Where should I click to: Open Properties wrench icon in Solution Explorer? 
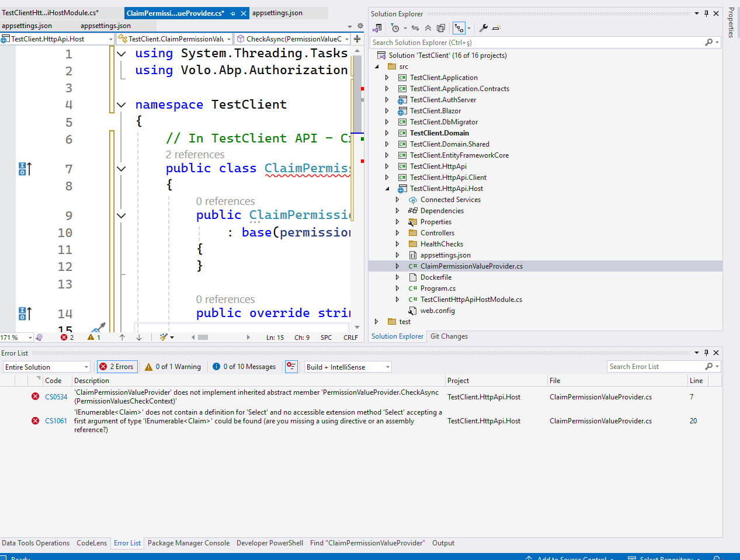(x=483, y=28)
